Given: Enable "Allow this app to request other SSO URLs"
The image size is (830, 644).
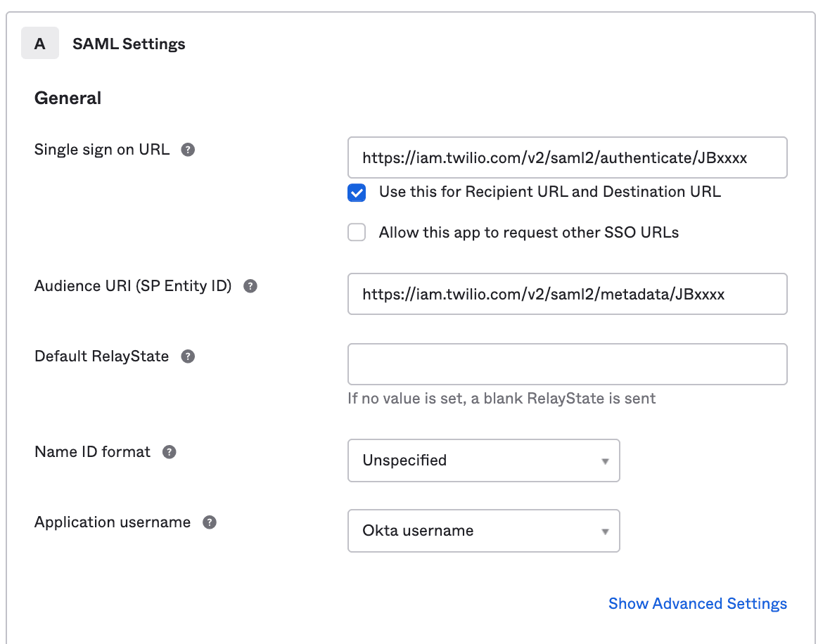Looking at the screenshot, I should tap(356, 232).
